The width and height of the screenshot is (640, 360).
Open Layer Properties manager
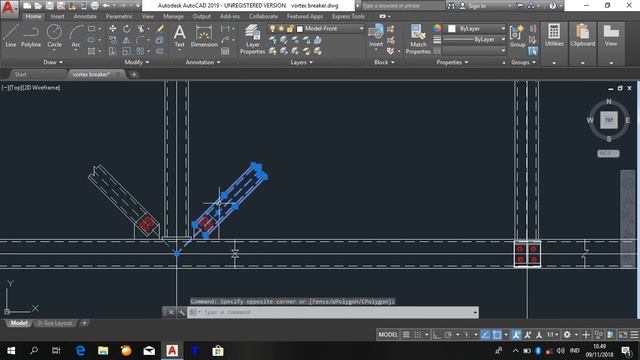pos(252,39)
